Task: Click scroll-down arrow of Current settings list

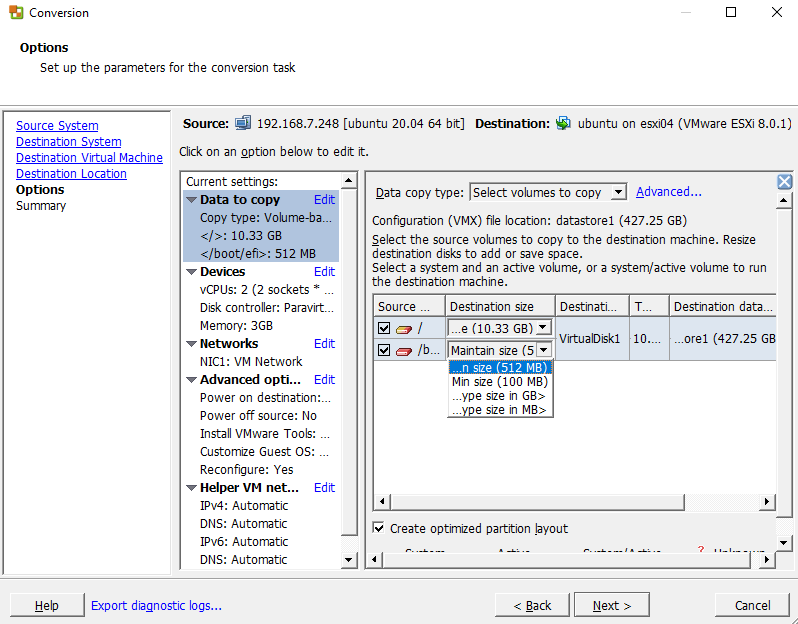Action: click(x=349, y=560)
